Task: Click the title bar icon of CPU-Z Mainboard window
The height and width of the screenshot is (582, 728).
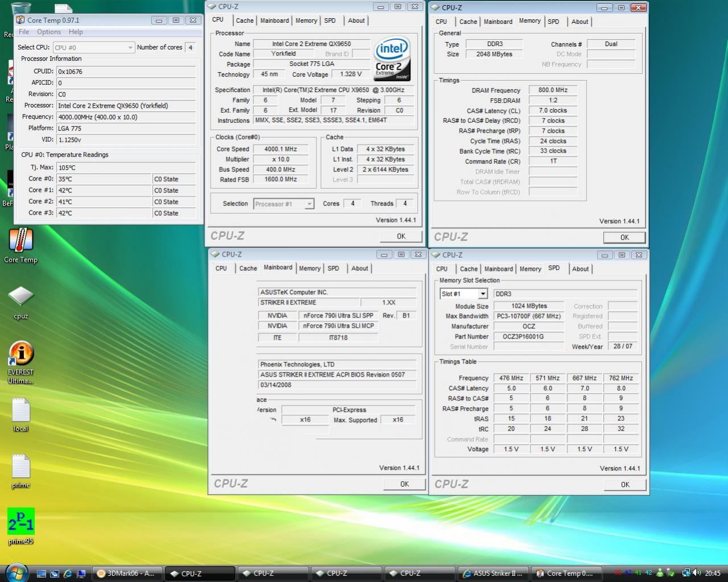Action: pyautogui.click(x=215, y=254)
